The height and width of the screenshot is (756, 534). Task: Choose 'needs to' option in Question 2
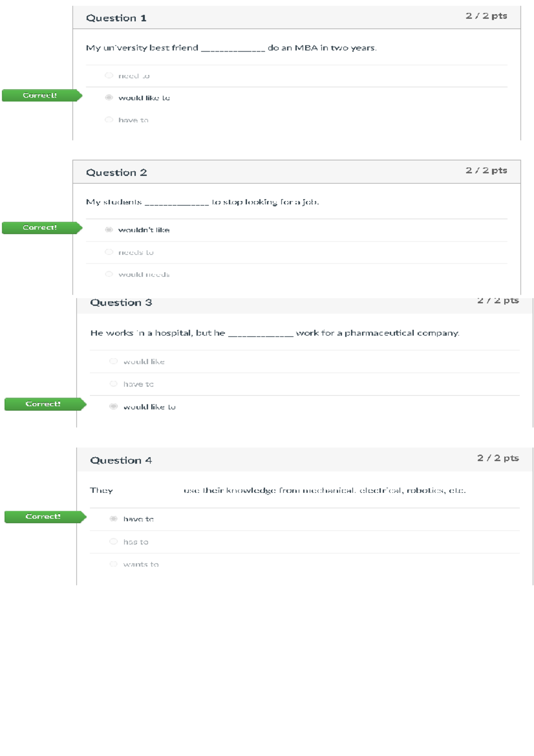point(109,252)
